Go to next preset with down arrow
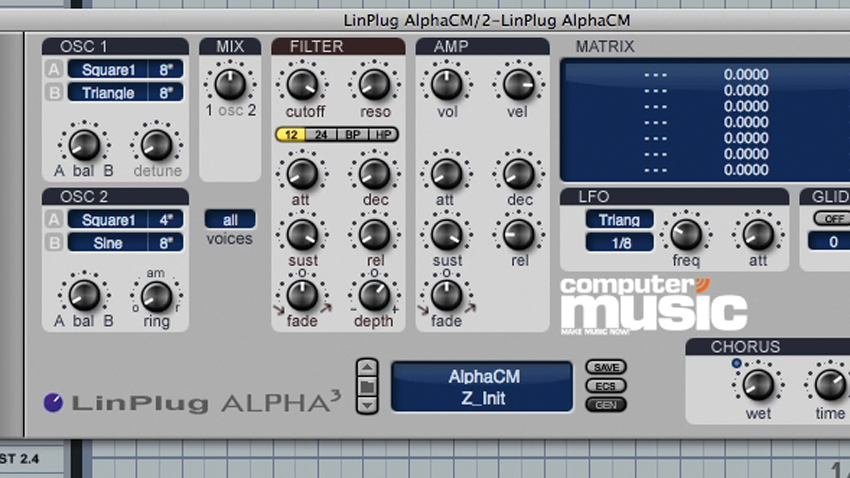Viewport: 850px width, 478px height. [x=367, y=405]
